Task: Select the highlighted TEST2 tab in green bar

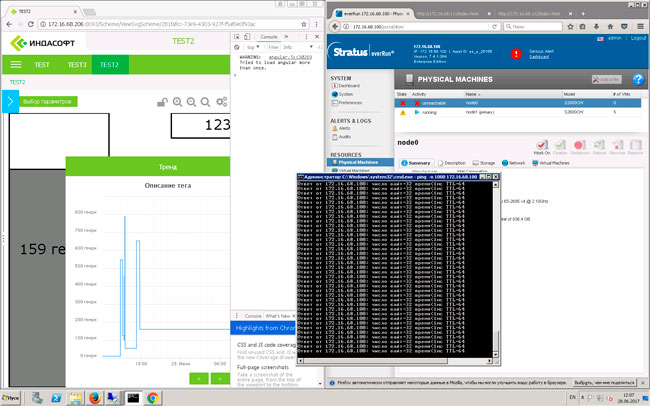Action: (x=110, y=65)
